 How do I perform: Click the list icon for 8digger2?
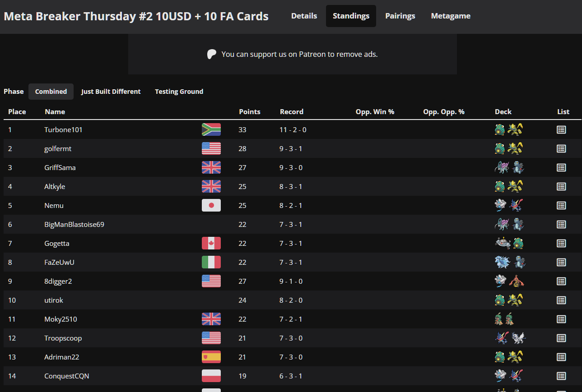561,281
